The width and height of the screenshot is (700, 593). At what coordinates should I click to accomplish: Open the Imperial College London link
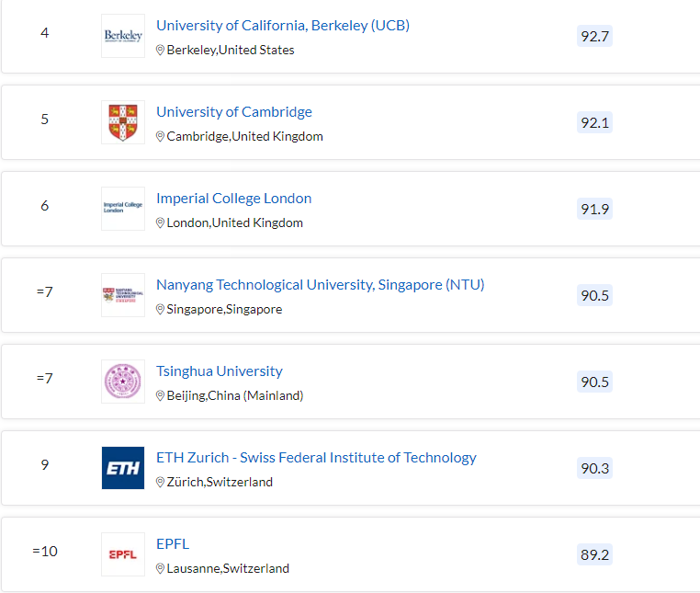[x=234, y=199]
